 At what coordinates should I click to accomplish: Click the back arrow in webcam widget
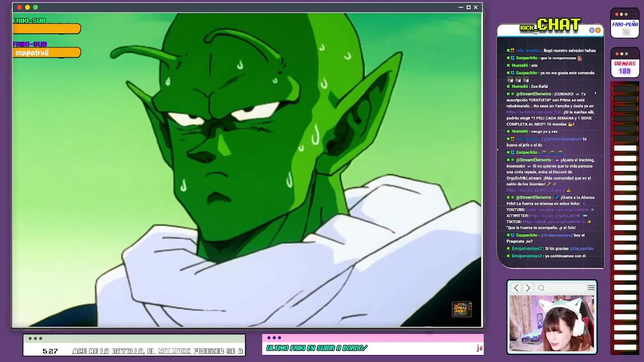click(x=516, y=288)
